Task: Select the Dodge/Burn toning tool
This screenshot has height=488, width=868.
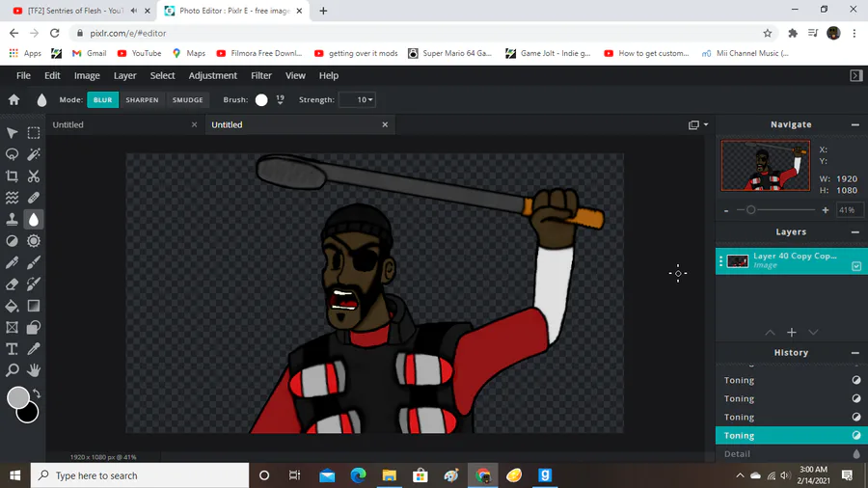Action: 12,241
